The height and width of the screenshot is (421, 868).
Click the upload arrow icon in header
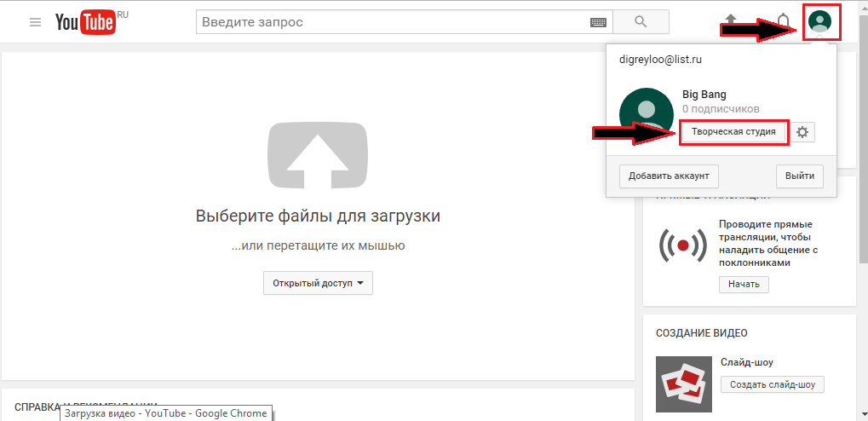coord(731,20)
